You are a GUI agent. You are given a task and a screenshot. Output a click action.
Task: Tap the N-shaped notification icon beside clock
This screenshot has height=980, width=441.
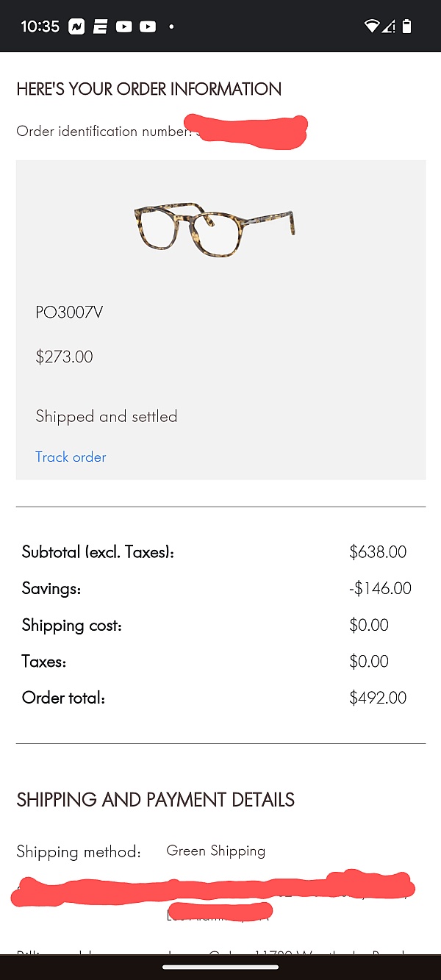76,26
